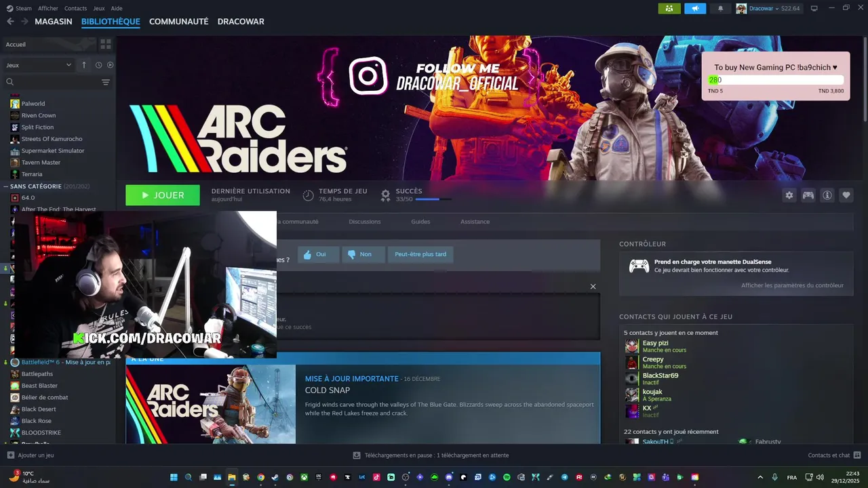Show game info icon for ARC Raiders
The image size is (868, 488).
pos(827,195)
